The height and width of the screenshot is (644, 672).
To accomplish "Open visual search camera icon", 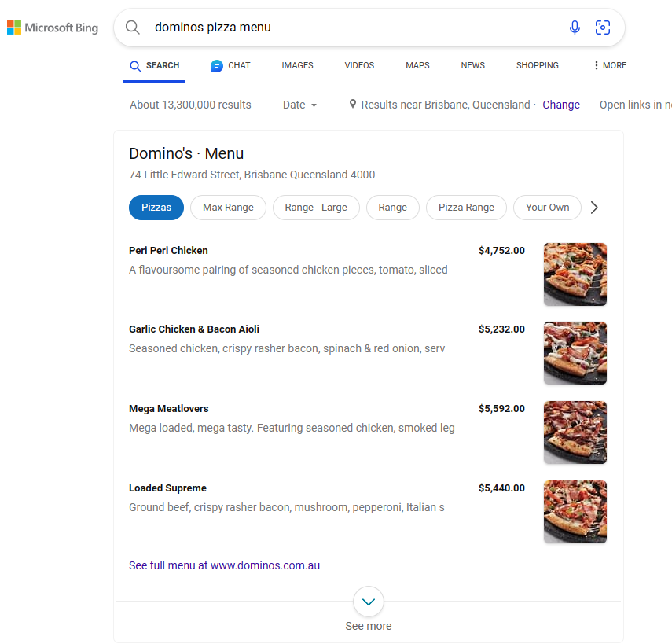I will click(x=603, y=28).
